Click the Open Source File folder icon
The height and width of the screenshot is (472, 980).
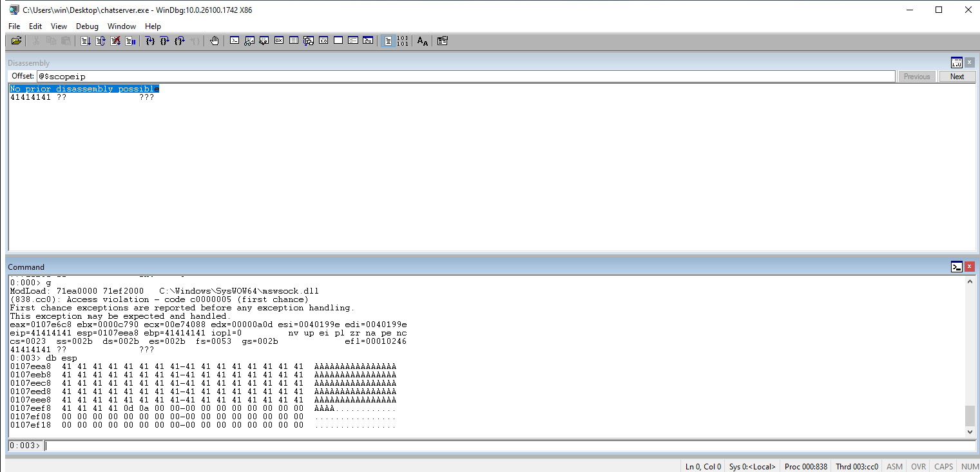[x=16, y=41]
